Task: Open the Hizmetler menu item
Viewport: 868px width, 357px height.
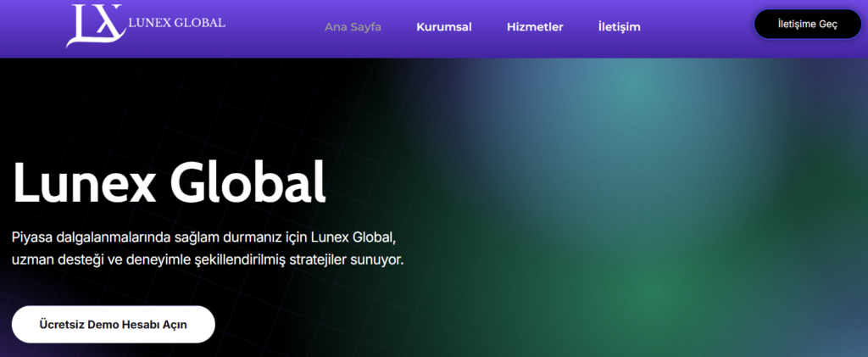Action: pos(535,27)
